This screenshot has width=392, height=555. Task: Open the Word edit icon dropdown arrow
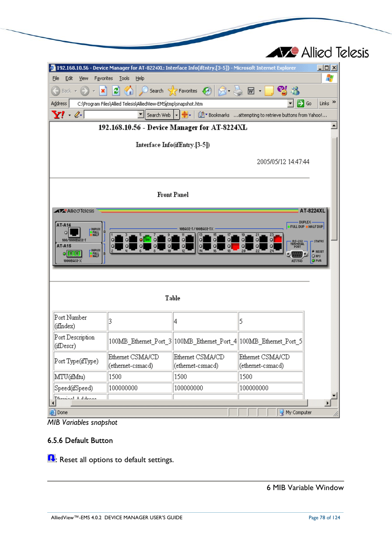click(x=260, y=91)
